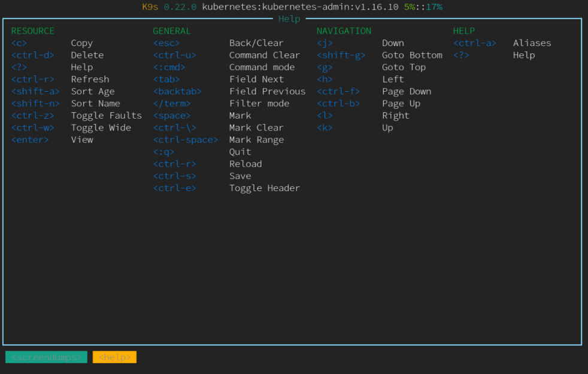Click the K9s version 0.22.0 text
588x374 pixels.
(x=180, y=7)
